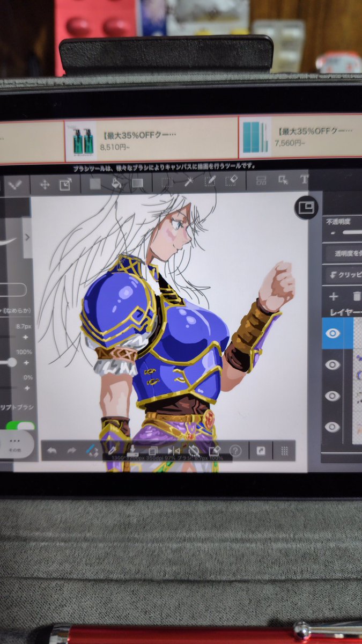Viewport: 362px width, 644px height.
Task: Hide the selected top layer
Action: tap(333, 333)
